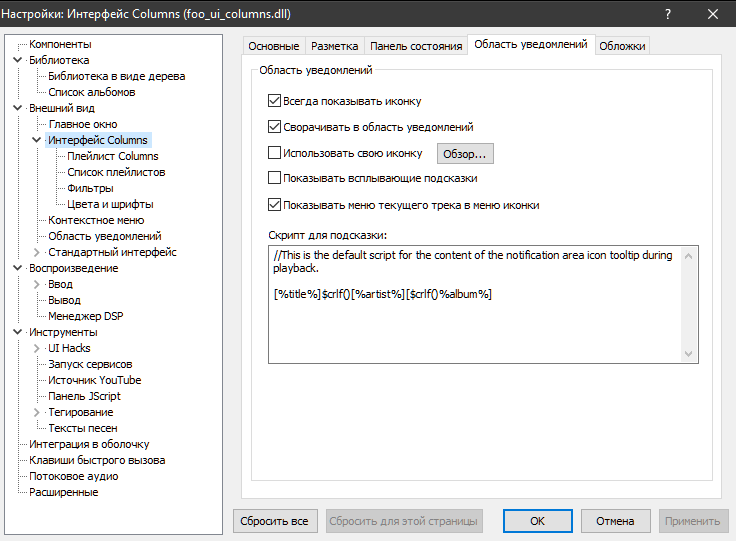Viewport: 736px width, 541px height.
Task: Expand the 'Тегирование' tree node
Action: (37, 412)
